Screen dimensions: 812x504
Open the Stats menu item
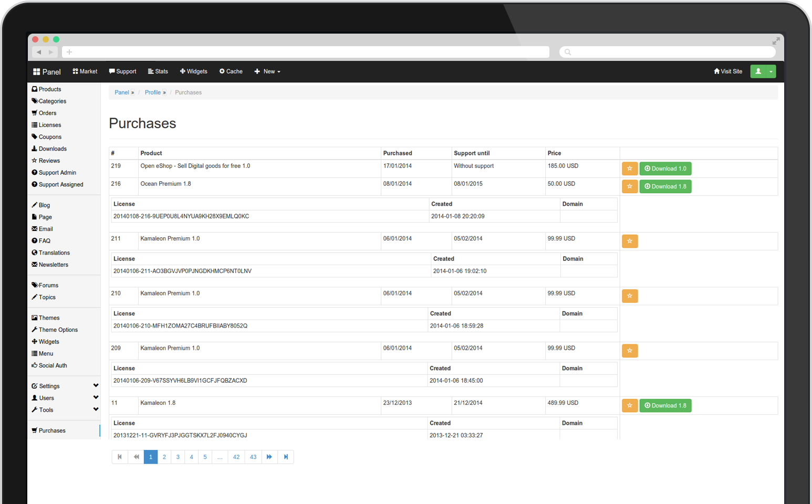[x=158, y=71]
